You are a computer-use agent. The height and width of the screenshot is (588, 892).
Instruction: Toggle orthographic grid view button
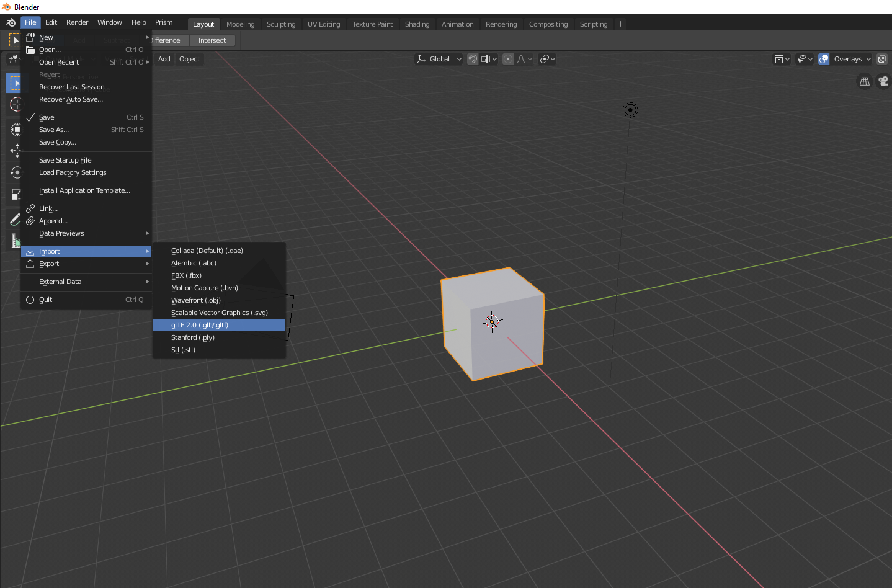point(865,81)
